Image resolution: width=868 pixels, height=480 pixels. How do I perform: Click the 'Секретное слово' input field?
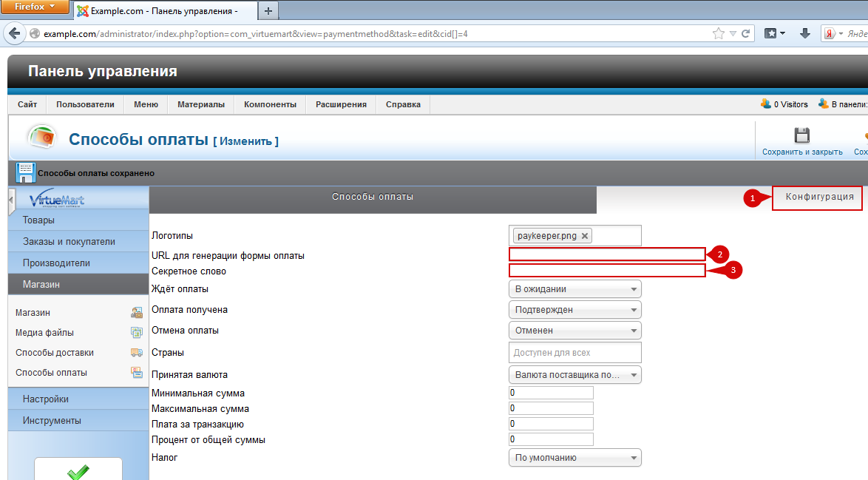pos(607,271)
